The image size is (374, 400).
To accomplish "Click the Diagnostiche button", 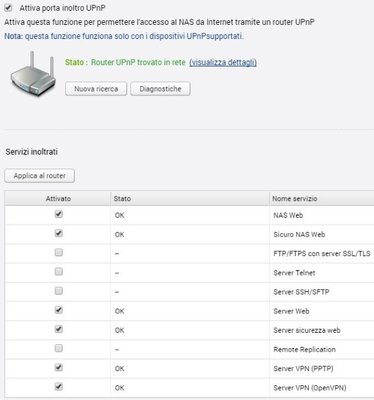I will click(160, 89).
